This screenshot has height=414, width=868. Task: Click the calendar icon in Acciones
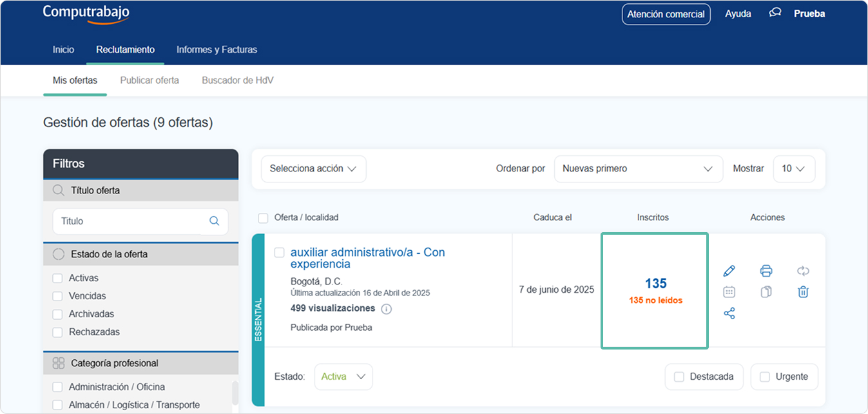(x=729, y=292)
